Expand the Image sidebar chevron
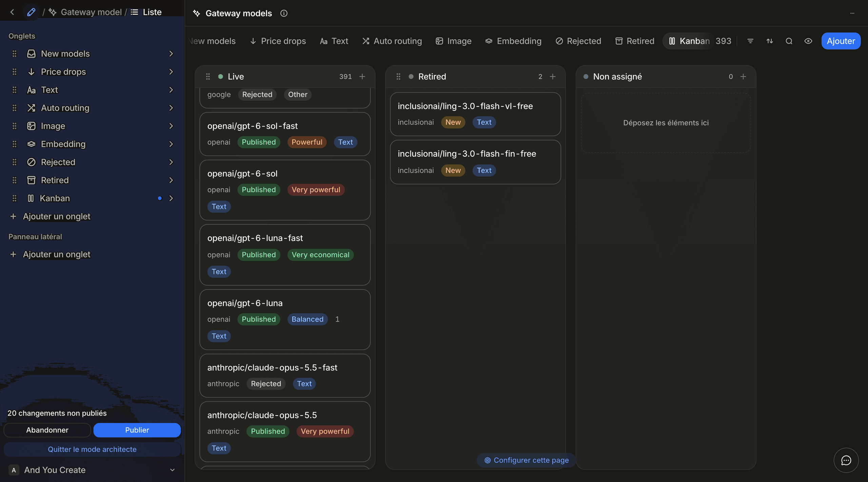Image resolution: width=868 pixels, height=482 pixels. point(171,126)
